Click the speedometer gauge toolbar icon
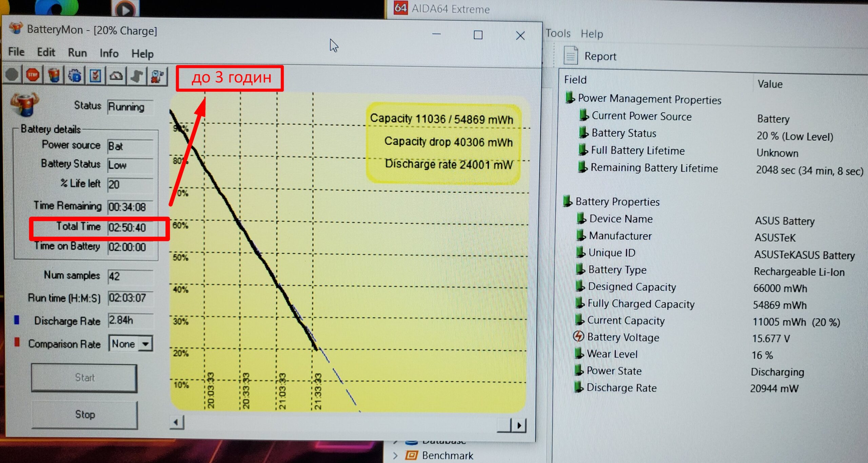The image size is (868, 463). [116, 76]
